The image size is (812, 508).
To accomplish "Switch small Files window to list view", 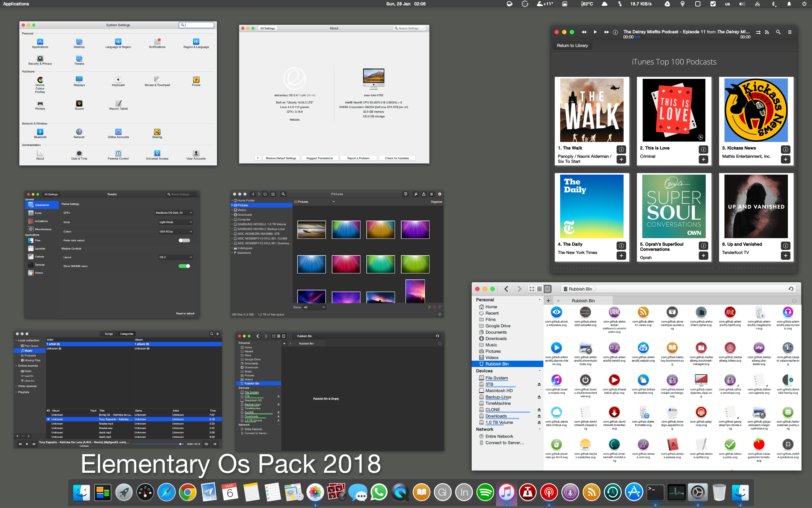I will coord(278,336).
